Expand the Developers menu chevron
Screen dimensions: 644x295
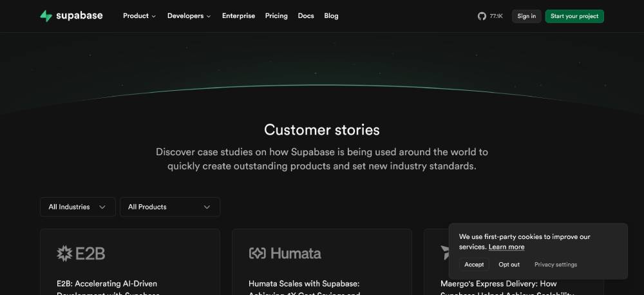209,17
